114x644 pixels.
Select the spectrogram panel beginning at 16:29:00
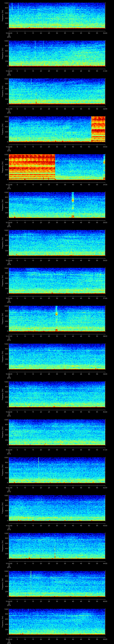(x=57, y=16)
